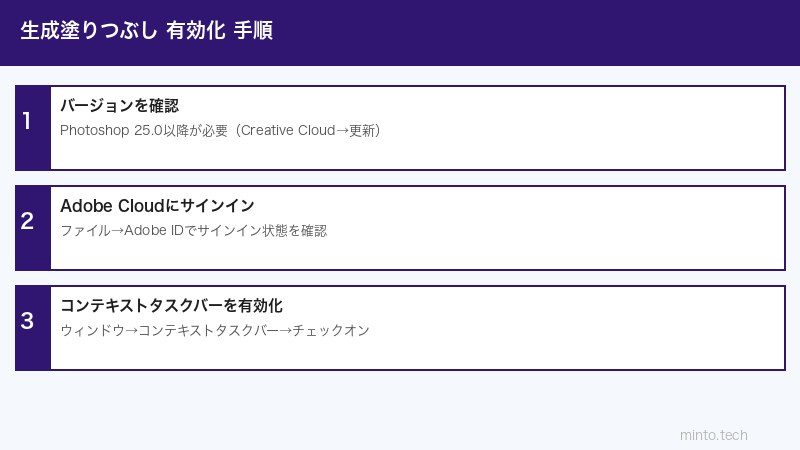This screenshot has height=450, width=800.
Task: Click the number 2 step badge
Action: 27,222
